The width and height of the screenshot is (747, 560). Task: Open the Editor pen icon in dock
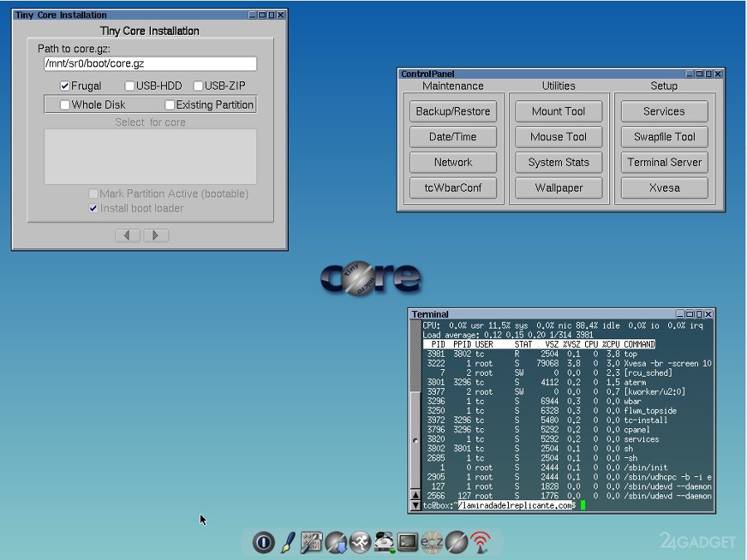(287, 543)
